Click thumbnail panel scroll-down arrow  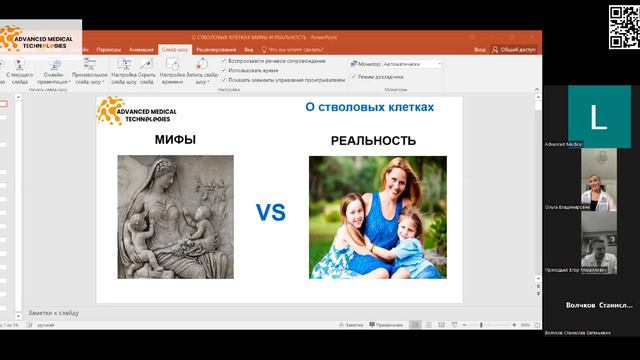click(18, 316)
